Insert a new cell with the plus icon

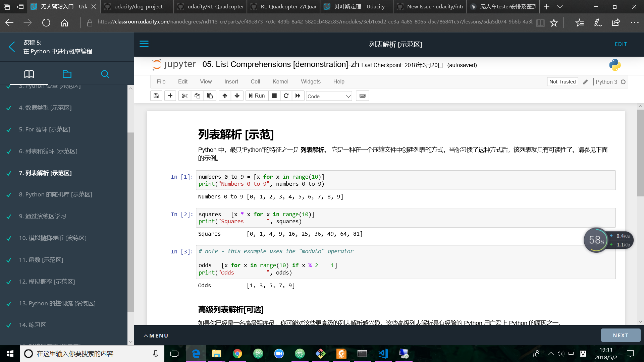click(x=170, y=96)
